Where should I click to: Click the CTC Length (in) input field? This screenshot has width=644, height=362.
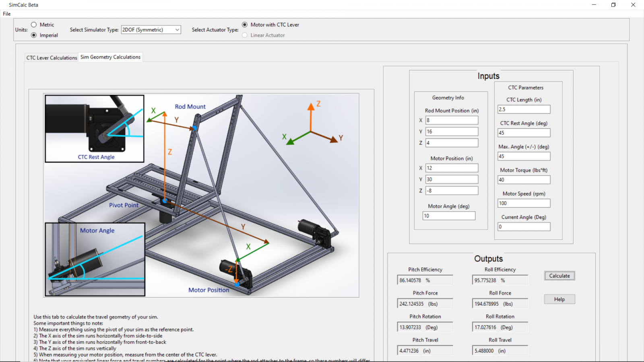[524, 109]
